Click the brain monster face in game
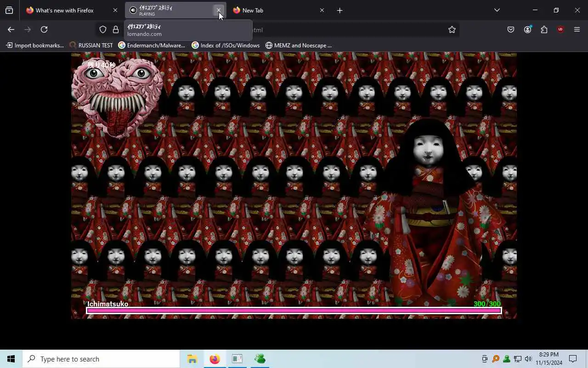 coord(117,98)
